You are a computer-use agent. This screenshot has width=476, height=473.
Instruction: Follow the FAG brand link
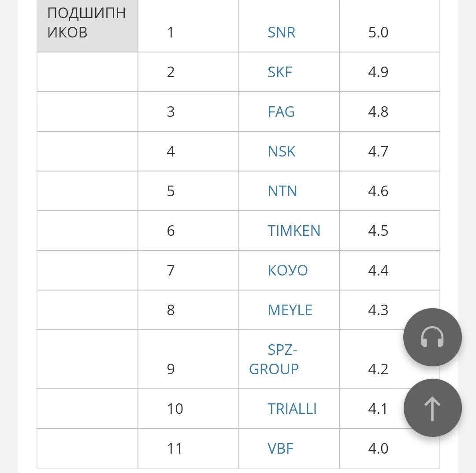pos(281,112)
